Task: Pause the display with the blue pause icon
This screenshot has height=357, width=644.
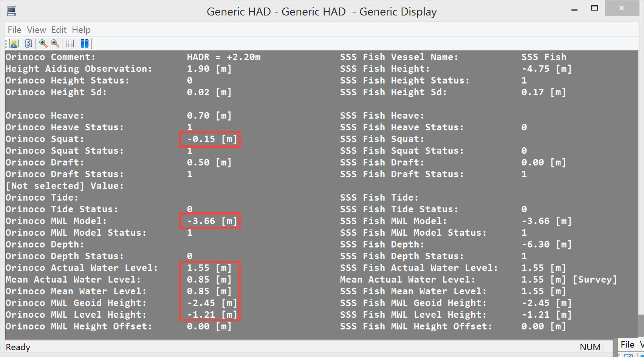Action: coord(85,43)
